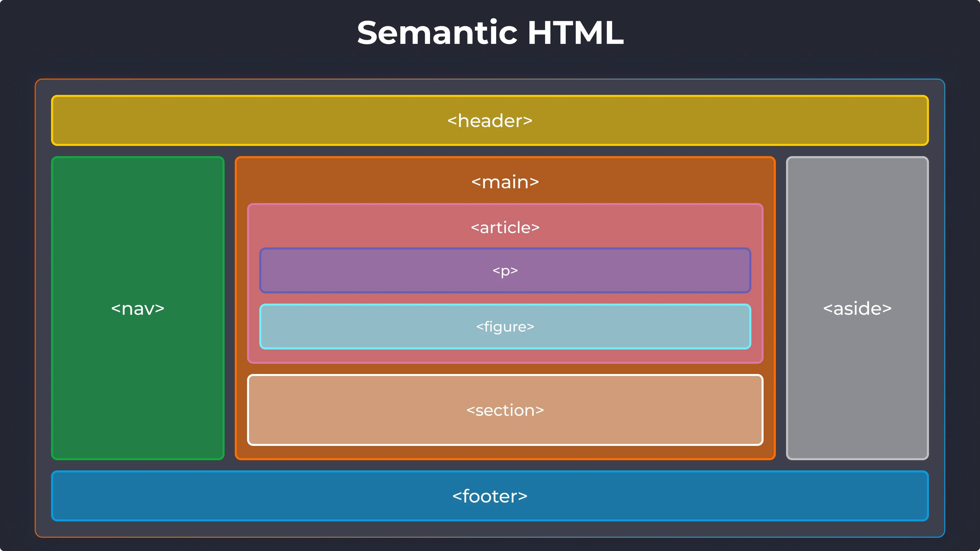
Task: Click the <article> label text
Action: tap(505, 227)
